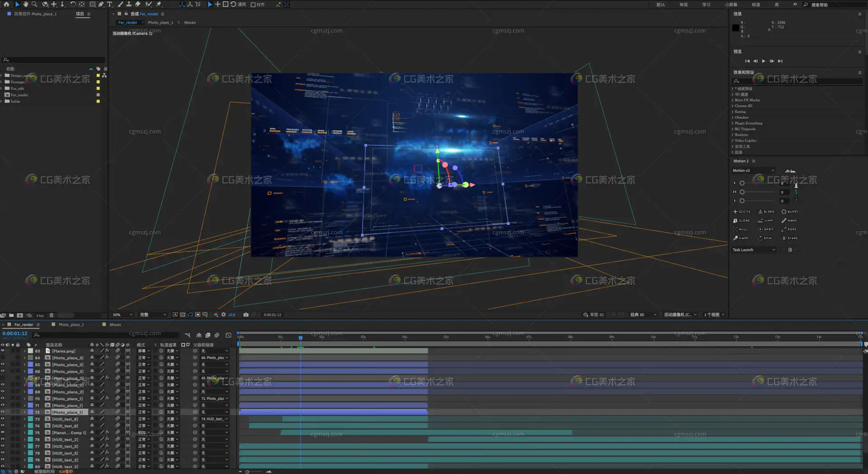Select the Zoom magnifier tool
The image size is (868, 474).
coord(34,4)
